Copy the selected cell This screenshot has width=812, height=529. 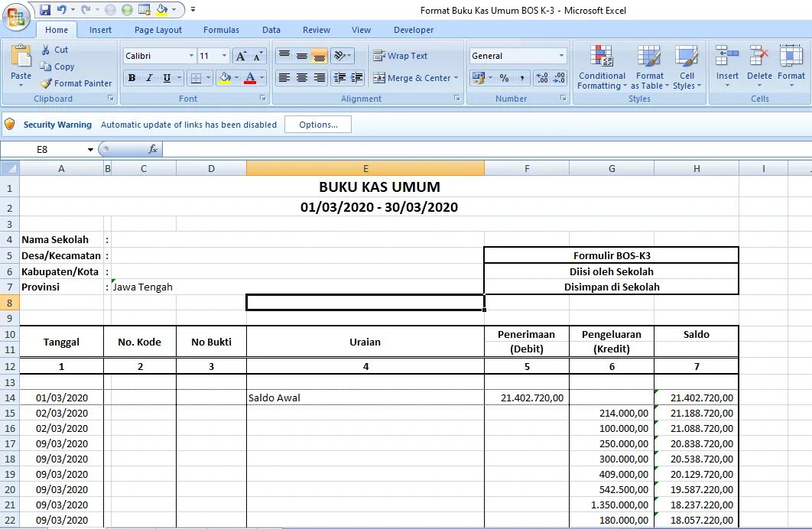click(x=57, y=67)
